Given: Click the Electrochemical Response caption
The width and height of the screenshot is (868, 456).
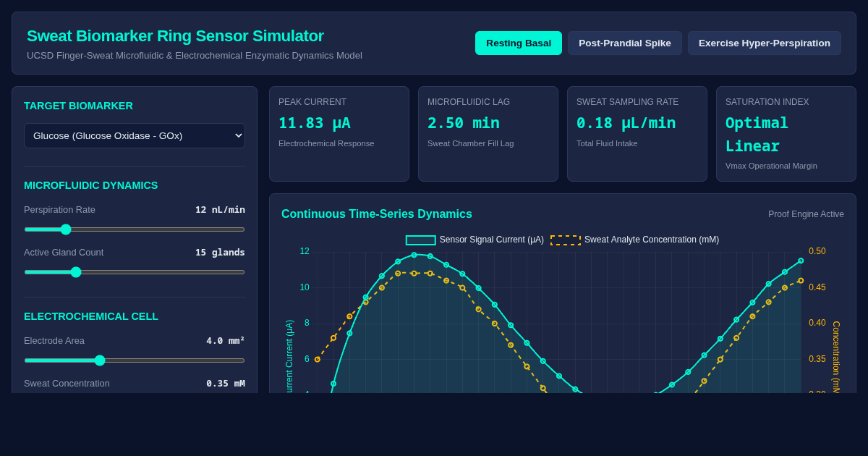Looking at the screenshot, I should 326,143.
